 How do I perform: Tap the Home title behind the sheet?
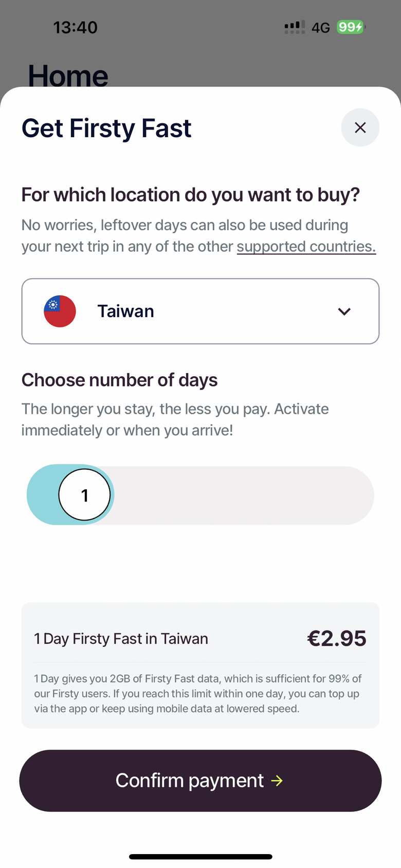[x=68, y=76]
